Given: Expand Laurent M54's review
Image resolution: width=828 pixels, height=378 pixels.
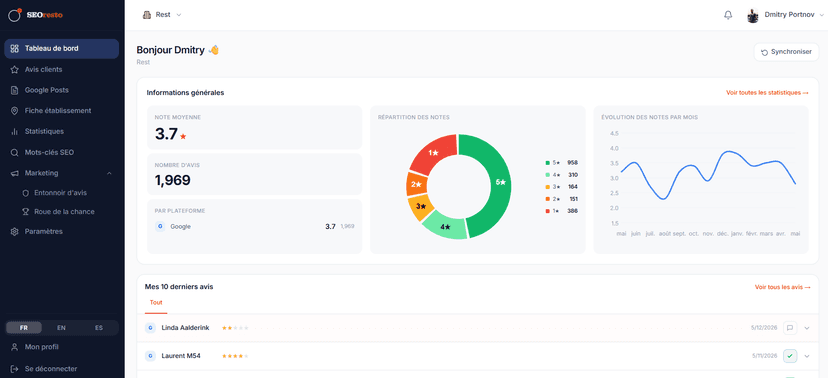Looking at the screenshot, I should [807, 356].
